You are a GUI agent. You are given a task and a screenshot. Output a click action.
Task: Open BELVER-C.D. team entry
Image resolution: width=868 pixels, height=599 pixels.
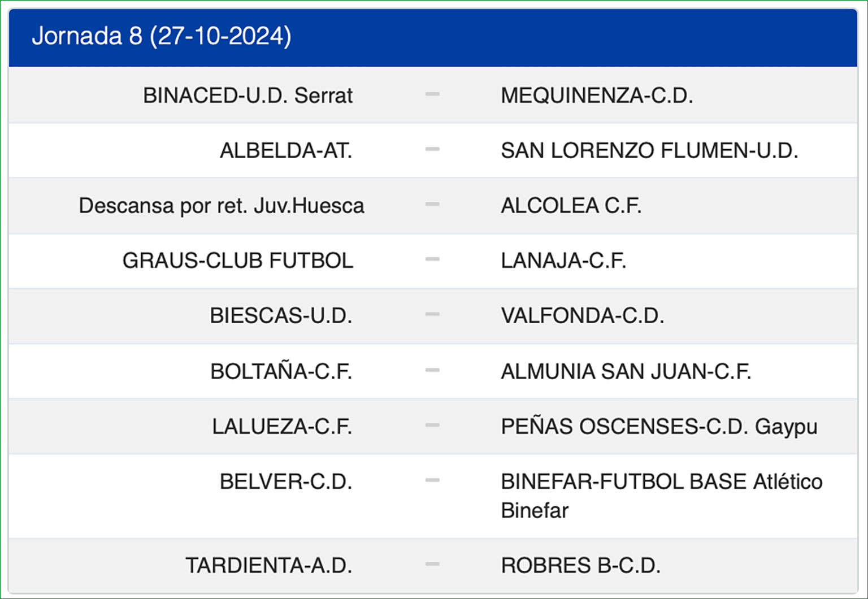tap(286, 481)
